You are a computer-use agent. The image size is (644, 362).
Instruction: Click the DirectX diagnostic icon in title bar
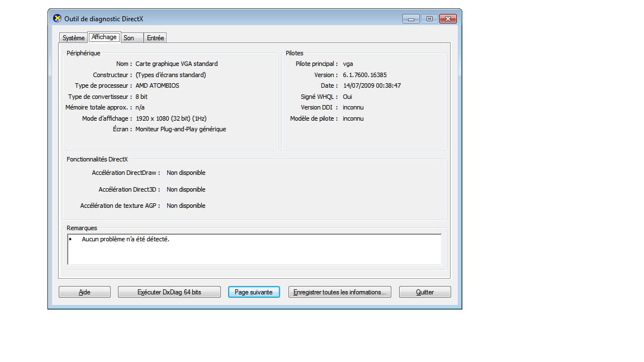click(x=57, y=18)
